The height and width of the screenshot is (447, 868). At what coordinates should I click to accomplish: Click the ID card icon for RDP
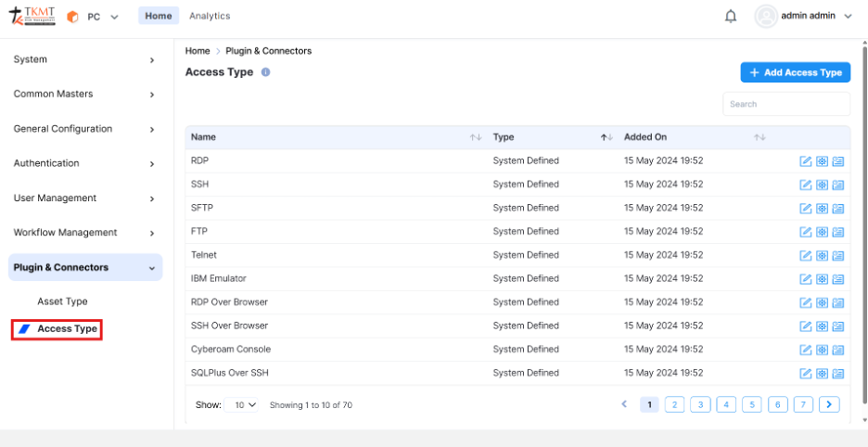[x=838, y=161]
